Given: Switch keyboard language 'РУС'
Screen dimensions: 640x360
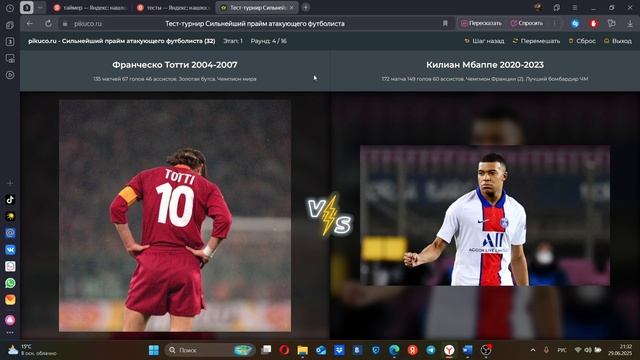Looking at the screenshot, I should [562, 350].
